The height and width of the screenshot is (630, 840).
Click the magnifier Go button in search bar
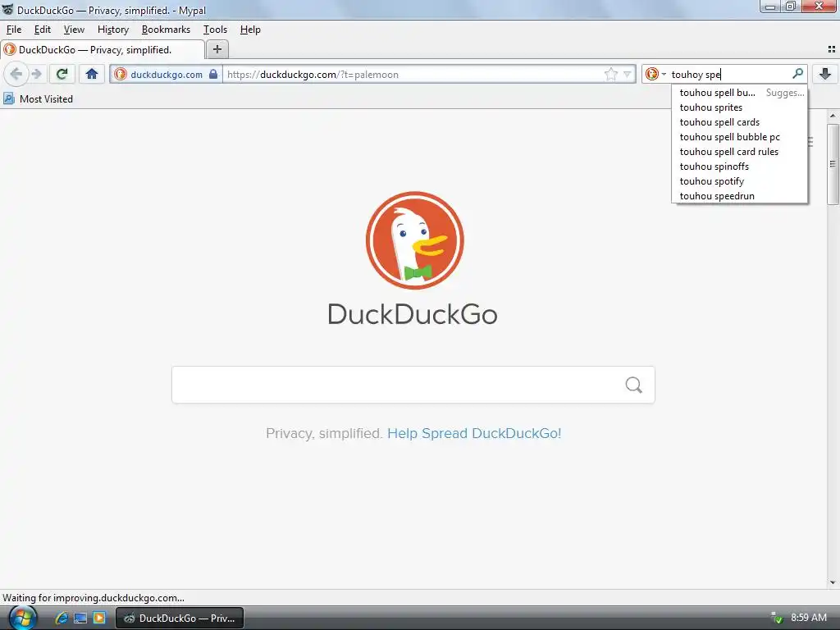797,73
